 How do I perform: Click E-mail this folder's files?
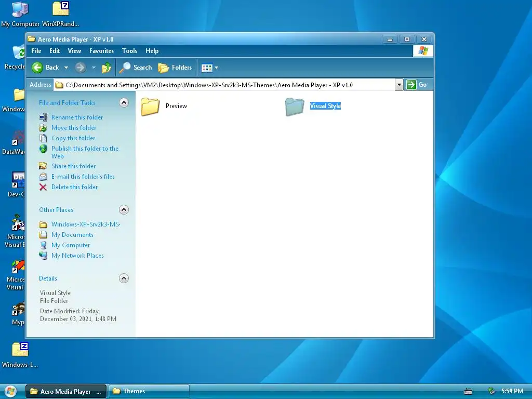(83, 177)
